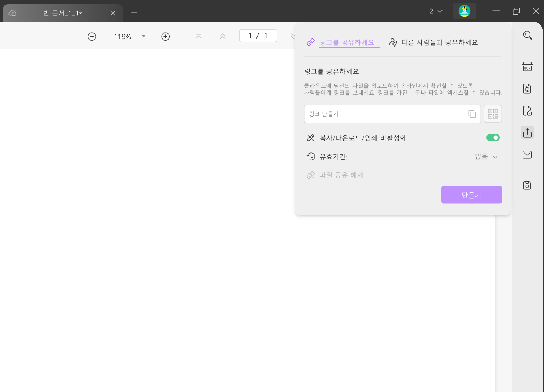544x392 pixels.
Task: Disable the 복사/다운로드/인쇄 비활성화 switch
Action: pos(493,138)
